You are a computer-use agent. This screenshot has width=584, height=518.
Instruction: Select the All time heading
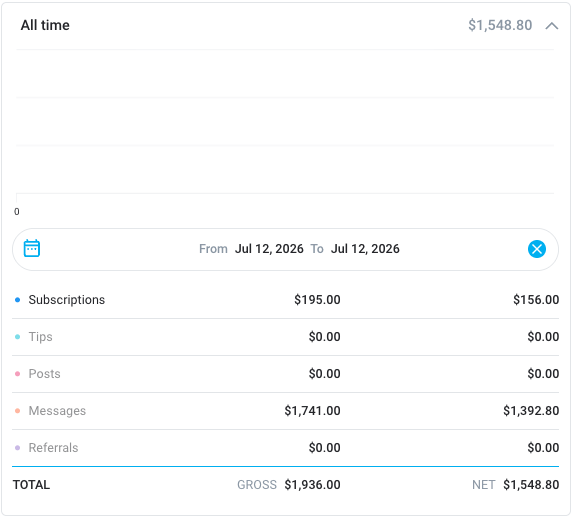point(45,25)
